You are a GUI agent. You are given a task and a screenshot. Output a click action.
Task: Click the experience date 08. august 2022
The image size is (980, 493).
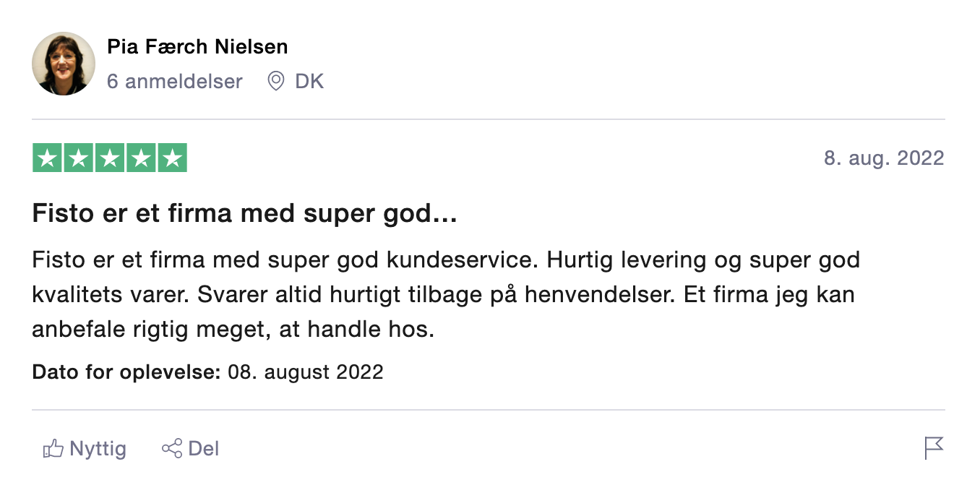305,372
